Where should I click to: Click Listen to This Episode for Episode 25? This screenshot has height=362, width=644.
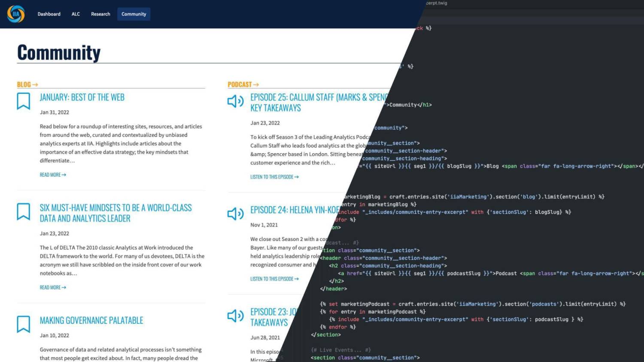click(274, 177)
